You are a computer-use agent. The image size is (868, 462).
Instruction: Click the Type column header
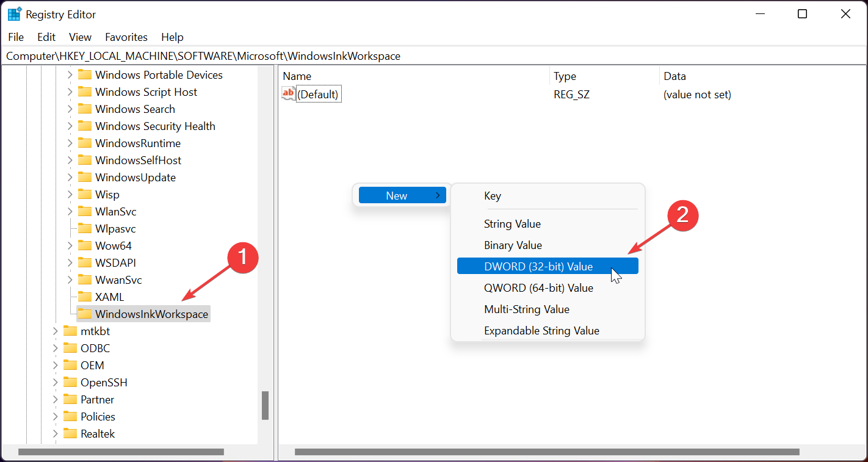(604, 76)
